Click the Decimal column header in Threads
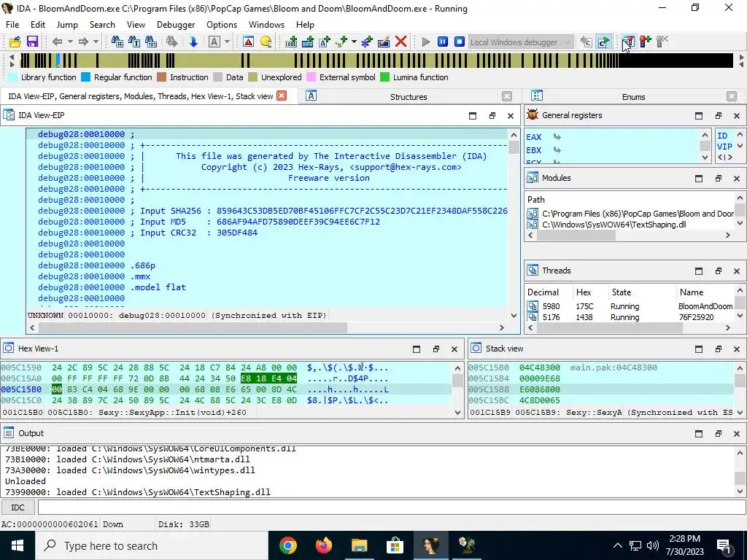Screen dimensions: 747x560 click(x=543, y=292)
